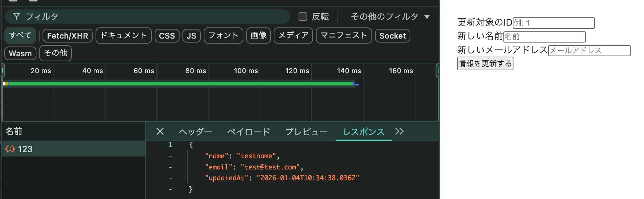The image size is (644, 199).
Task: Open the ヘッダー tab
Action: point(195,132)
